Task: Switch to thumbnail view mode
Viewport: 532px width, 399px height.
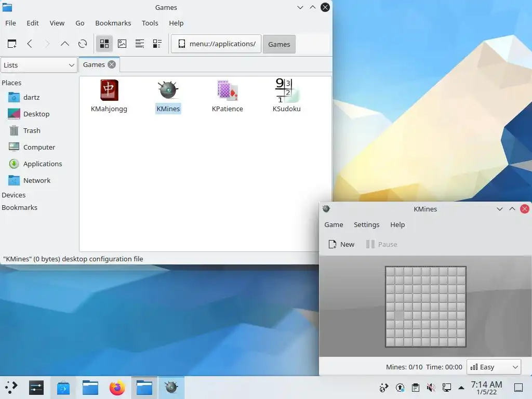Action: (x=122, y=44)
